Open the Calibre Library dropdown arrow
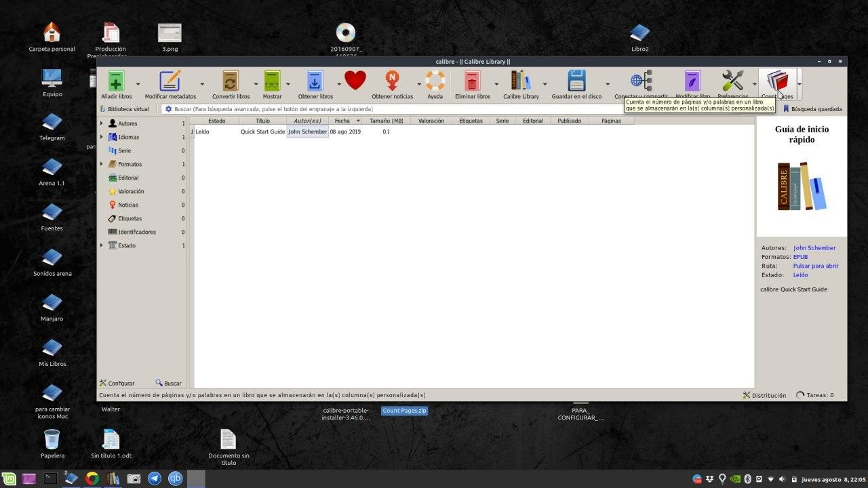 [545, 84]
